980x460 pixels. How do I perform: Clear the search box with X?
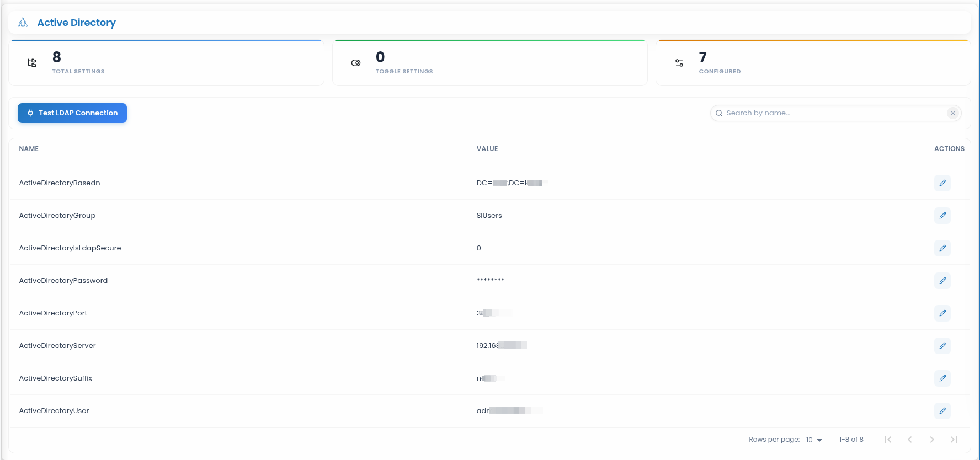[952, 113]
